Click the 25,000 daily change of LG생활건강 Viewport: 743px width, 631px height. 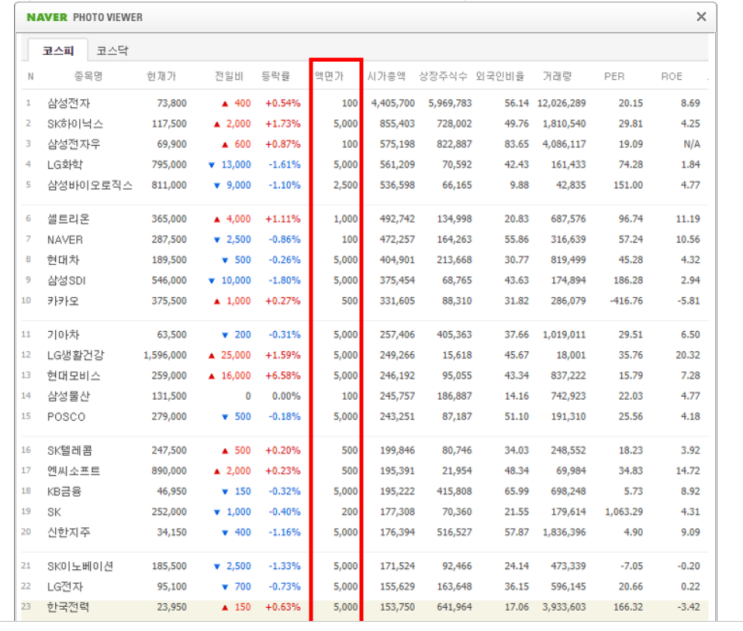(x=236, y=355)
